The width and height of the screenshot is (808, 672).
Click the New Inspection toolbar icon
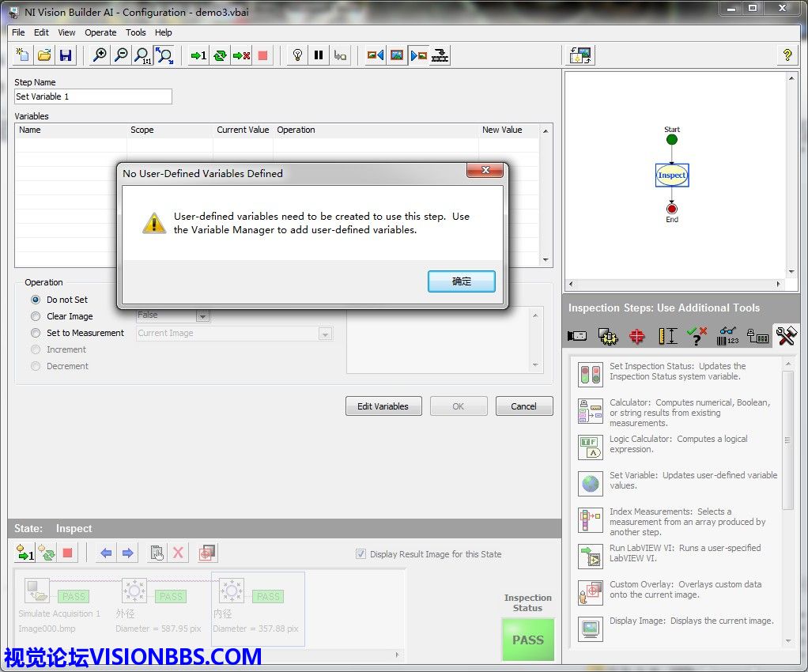(x=23, y=55)
